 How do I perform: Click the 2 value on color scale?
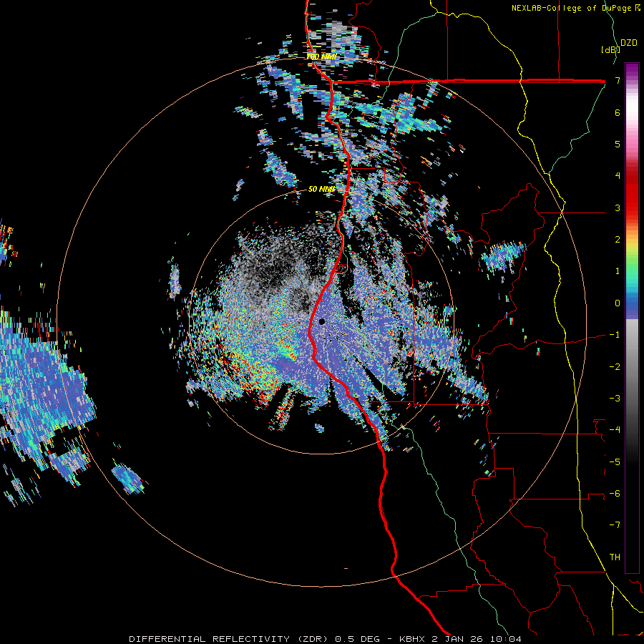(618, 240)
